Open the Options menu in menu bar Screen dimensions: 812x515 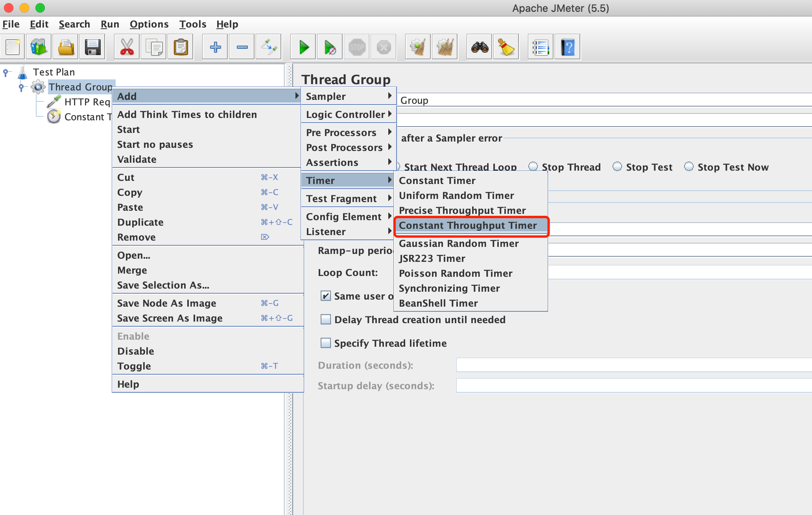[149, 24]
